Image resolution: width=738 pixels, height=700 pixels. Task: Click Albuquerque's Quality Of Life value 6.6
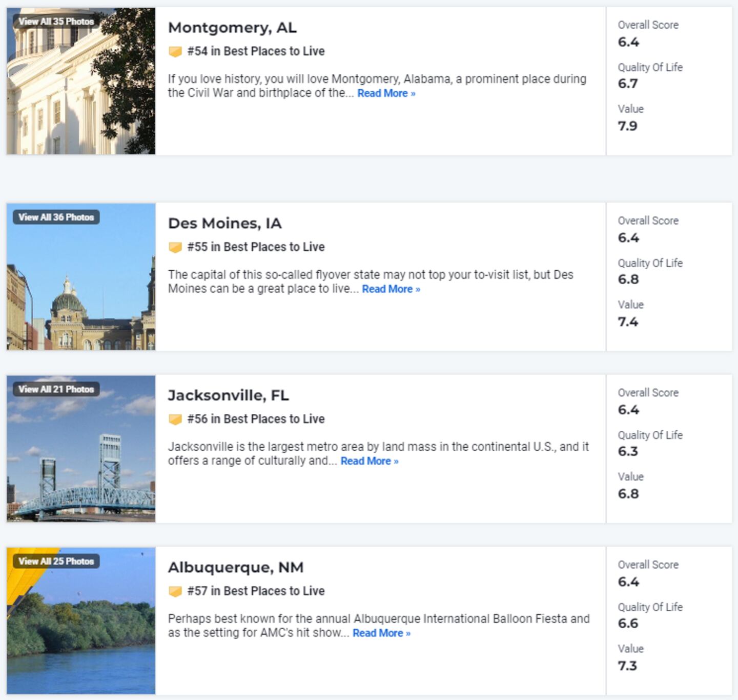(628, 624)
